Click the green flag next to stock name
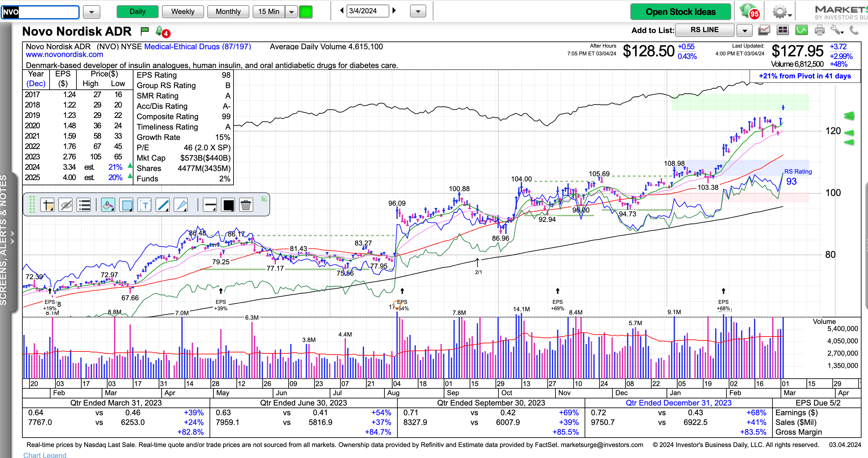868x458 pixels. coord(144,31)
